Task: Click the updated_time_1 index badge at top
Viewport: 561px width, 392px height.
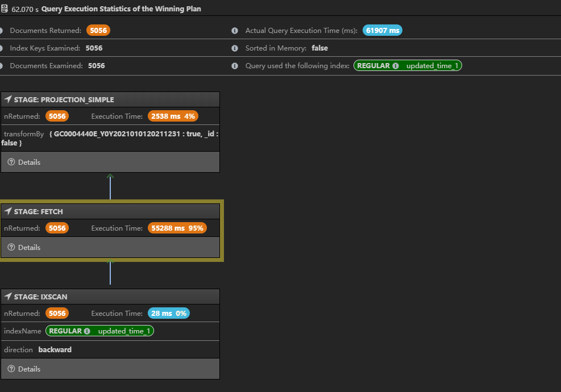Action: click(x=408, y=66)
